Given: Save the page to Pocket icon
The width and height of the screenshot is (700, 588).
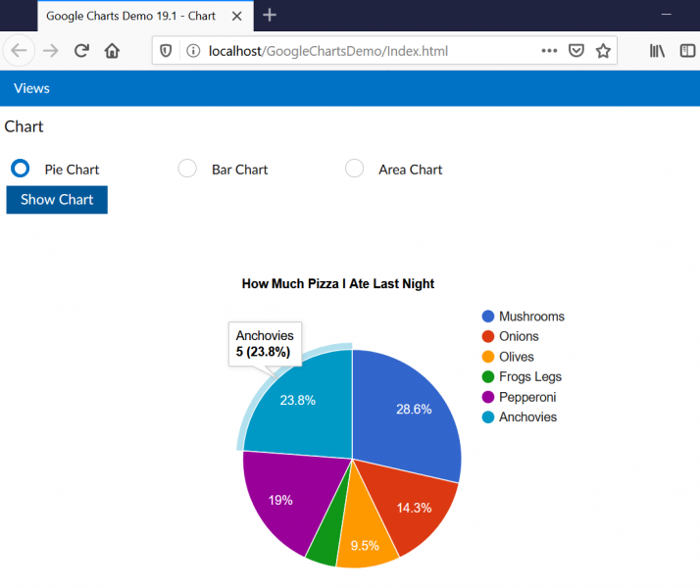Looking at the screenshot, I should tap(576, 51).
